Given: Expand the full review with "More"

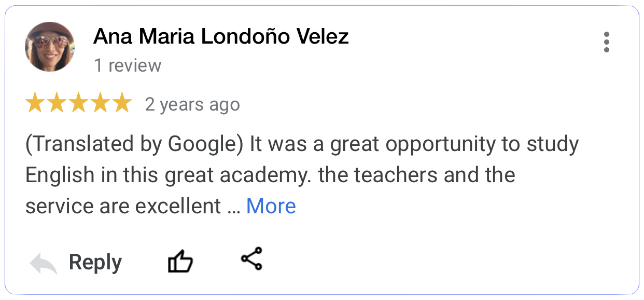Looking at the screenshot, I should [271, 206].
